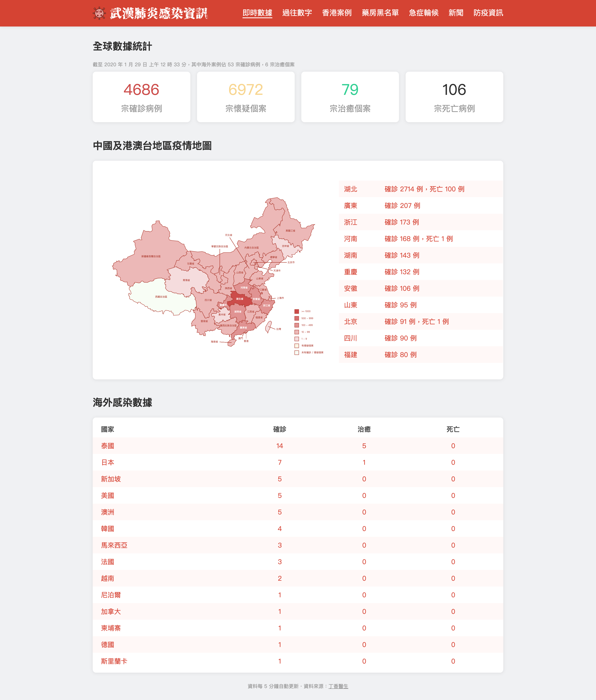Click 新加坡 in overseas table
596x700 pixels.
coord(111,479)
